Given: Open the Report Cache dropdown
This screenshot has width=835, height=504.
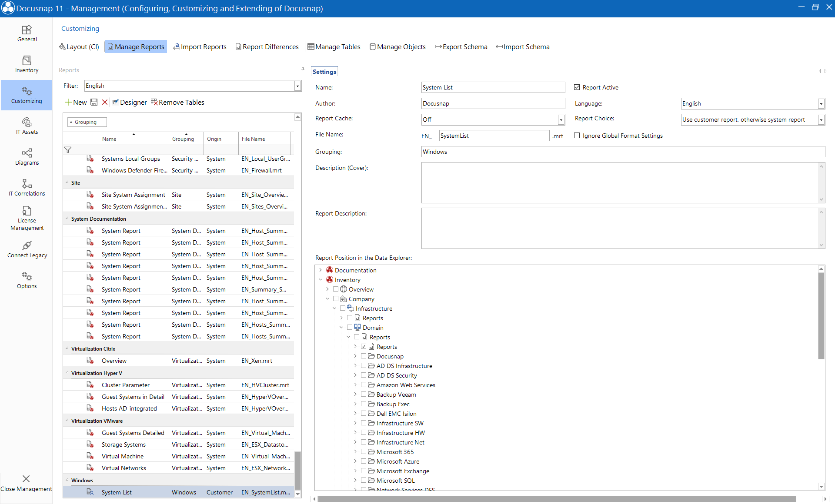Looking at the screenshot, I should click(x=561, y=119).
